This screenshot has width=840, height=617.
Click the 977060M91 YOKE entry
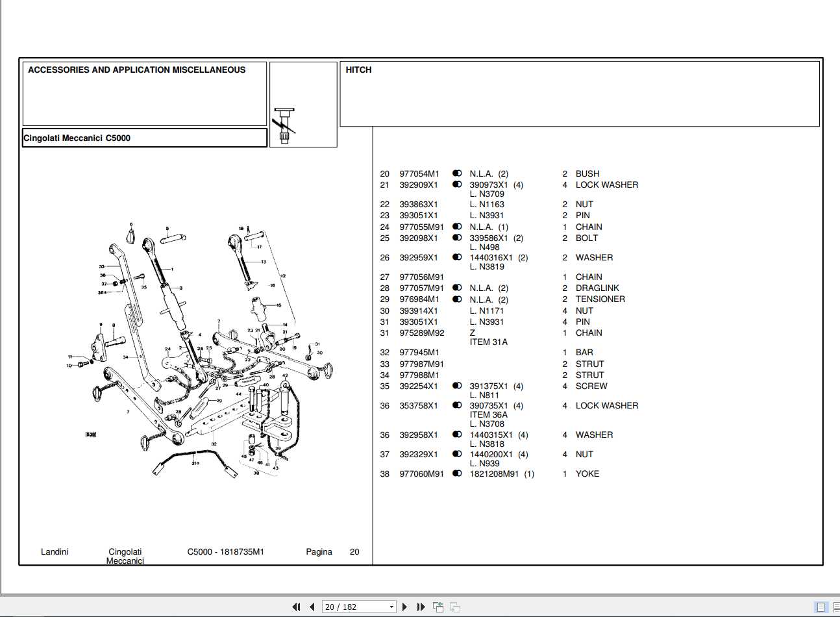(x=421, y=473)
